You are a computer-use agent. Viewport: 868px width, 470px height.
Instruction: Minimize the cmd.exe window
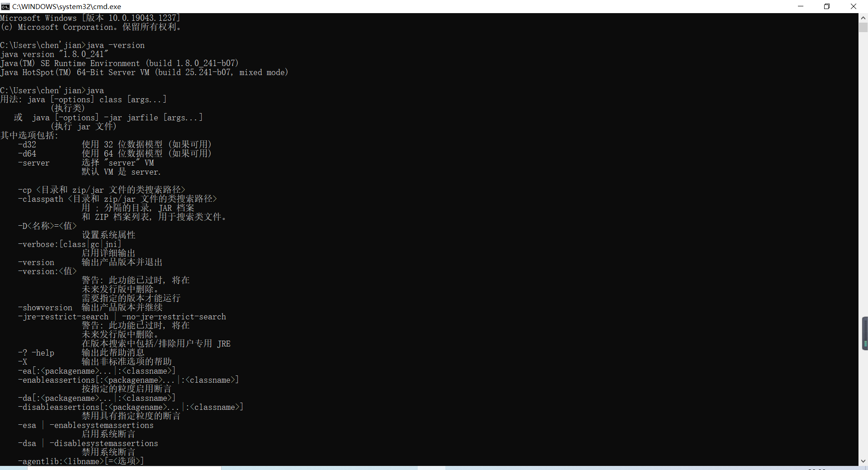click(801, 6)
